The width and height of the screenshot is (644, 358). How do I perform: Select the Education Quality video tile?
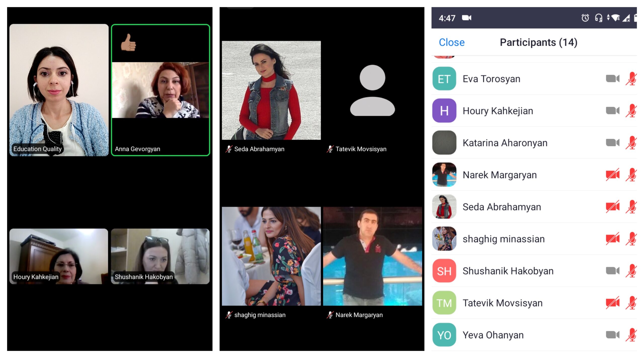[x=59, y=90]
